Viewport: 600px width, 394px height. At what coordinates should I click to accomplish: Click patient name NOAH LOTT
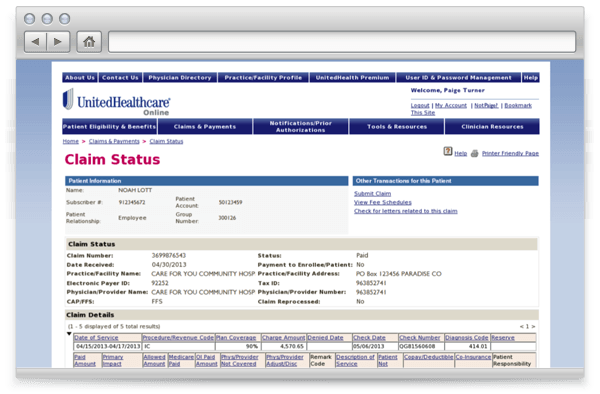click(x=135, y=190)
